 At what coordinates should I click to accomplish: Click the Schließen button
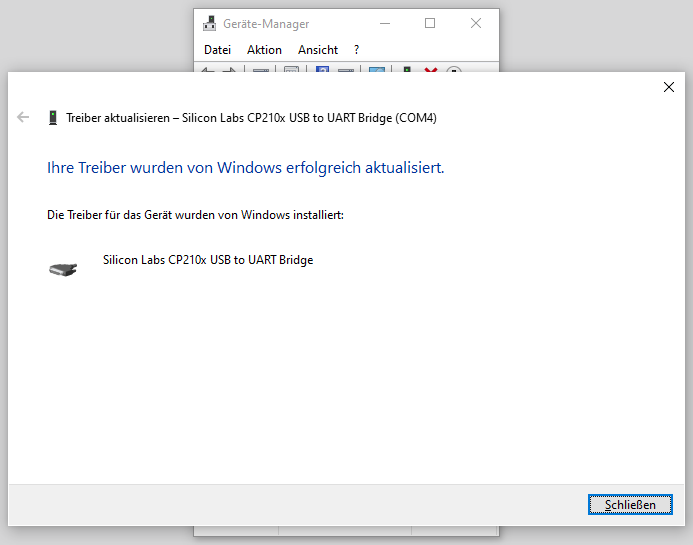coord(630,504)
